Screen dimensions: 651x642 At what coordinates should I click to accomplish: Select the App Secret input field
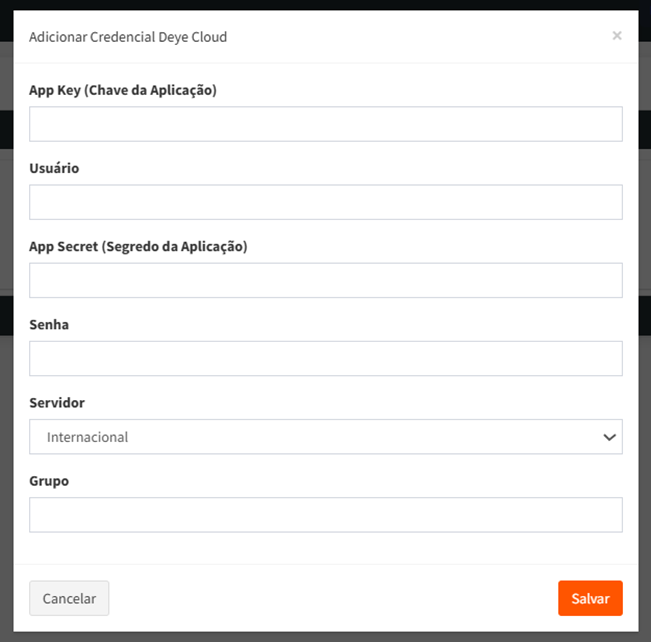pos(325,280)
